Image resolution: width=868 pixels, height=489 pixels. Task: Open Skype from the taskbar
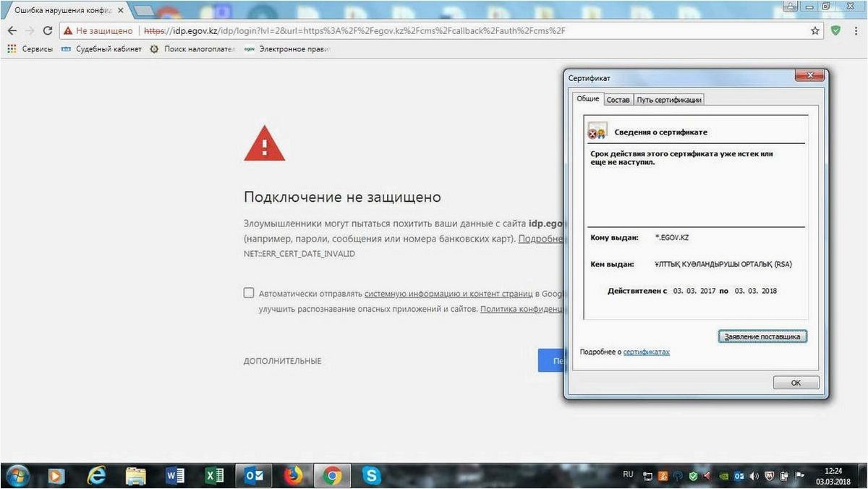[x=373, y=475]
